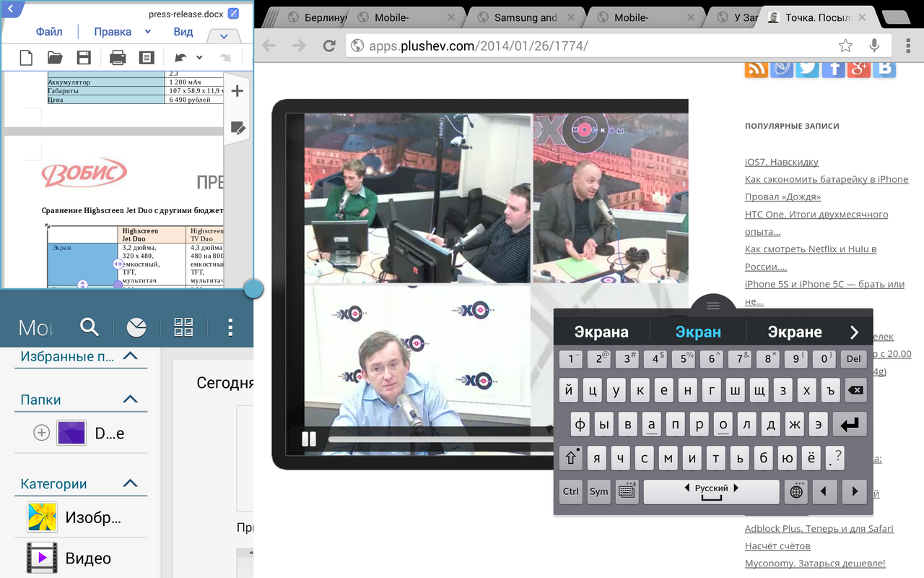The width and height of the screenshot is (924, 578).
Task: Redo the last action in the document
Action: point(226,58)
